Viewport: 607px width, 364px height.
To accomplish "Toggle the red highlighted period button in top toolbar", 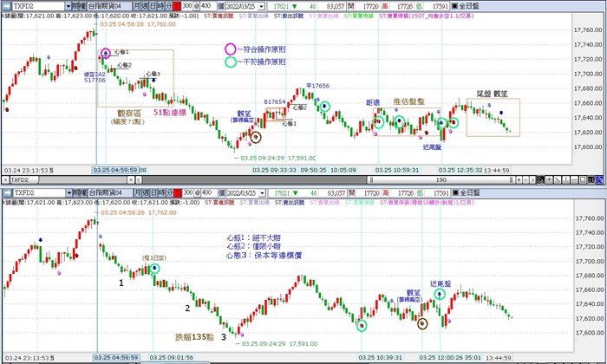I will point(177,6).
